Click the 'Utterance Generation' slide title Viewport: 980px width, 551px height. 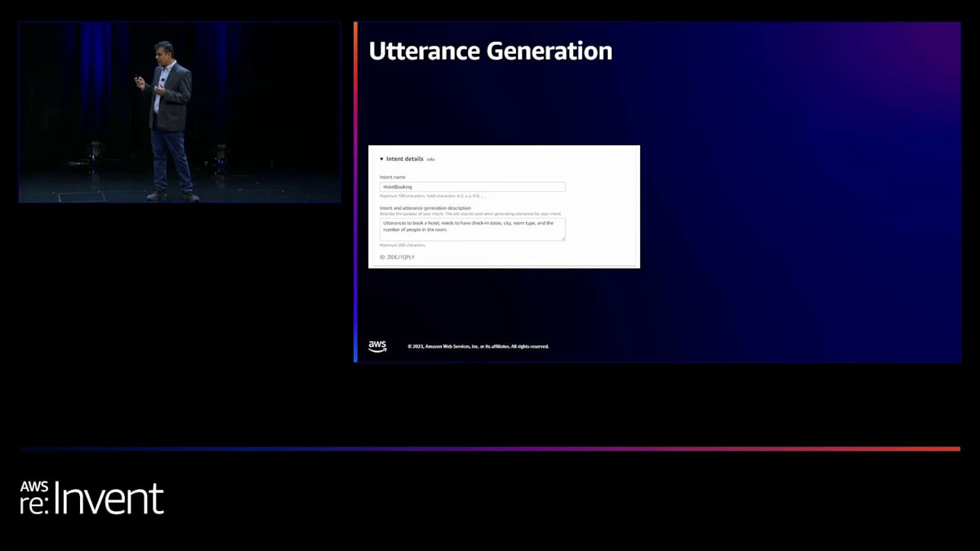tap(490, 51)
